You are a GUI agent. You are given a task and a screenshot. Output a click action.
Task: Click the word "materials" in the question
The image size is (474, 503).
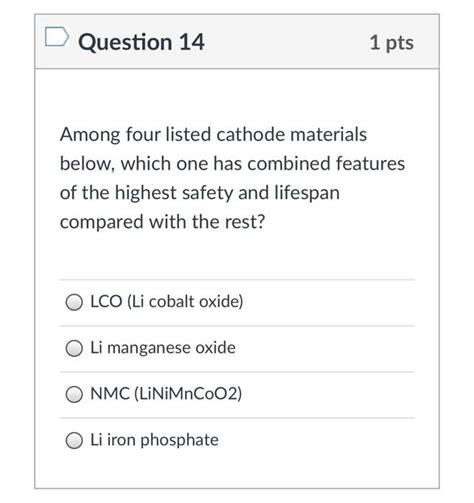329,135
